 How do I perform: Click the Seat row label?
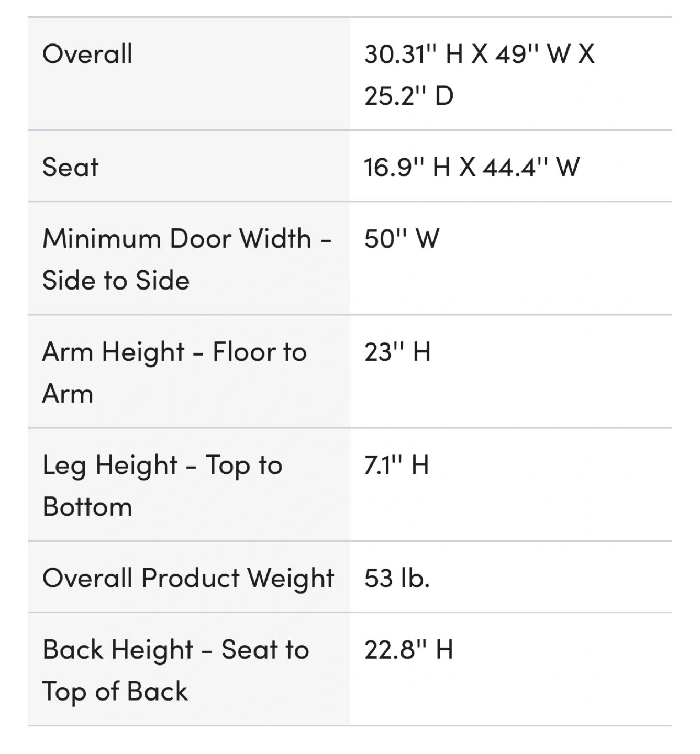pyautogui.click(x=70, y=168)
